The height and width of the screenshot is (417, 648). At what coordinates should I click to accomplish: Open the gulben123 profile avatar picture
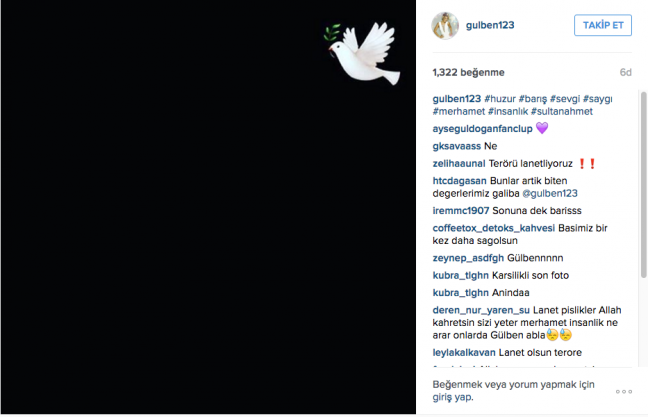(445, 26)
